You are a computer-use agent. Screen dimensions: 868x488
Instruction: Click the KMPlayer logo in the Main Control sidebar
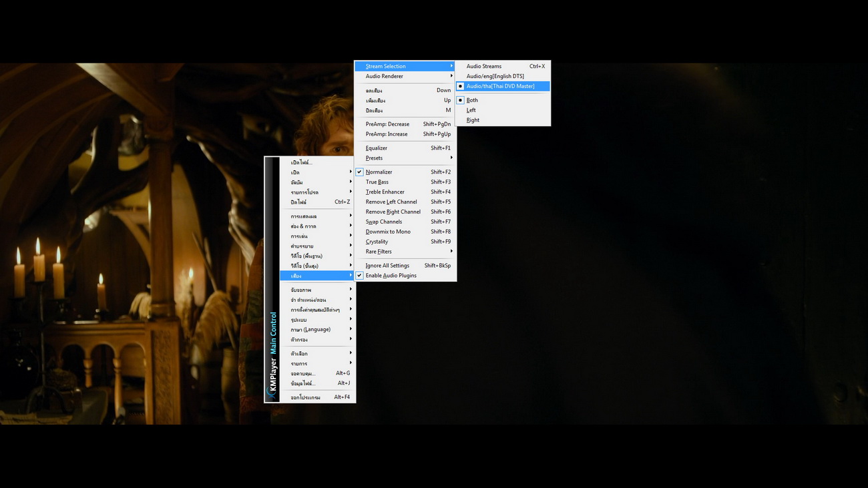coord(272,378)
